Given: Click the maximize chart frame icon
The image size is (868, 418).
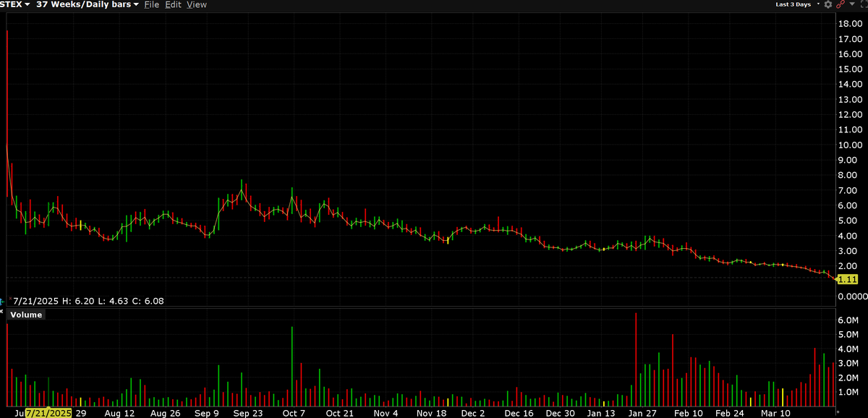Looking at the screenshot, I should [864, 4].
